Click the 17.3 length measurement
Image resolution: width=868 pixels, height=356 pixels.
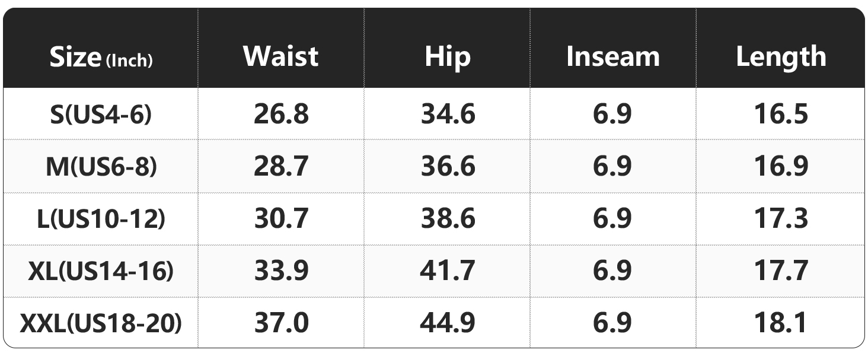[x=781, y=219]
